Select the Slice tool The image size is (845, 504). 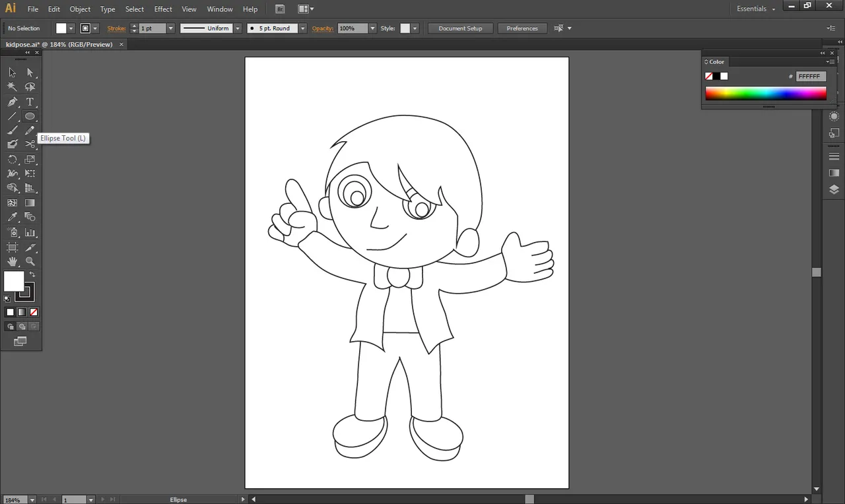(x=30, y=247)
